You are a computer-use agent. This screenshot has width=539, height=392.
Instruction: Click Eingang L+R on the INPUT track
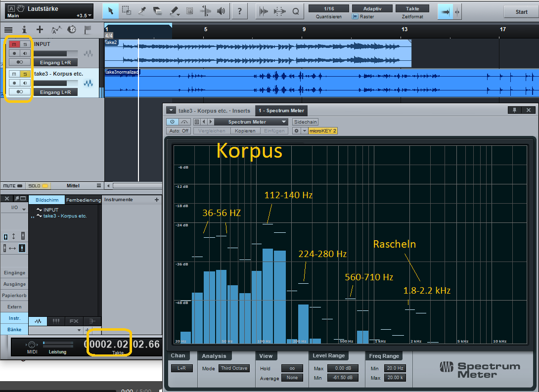pyautogui.click(x=55, y=62)
